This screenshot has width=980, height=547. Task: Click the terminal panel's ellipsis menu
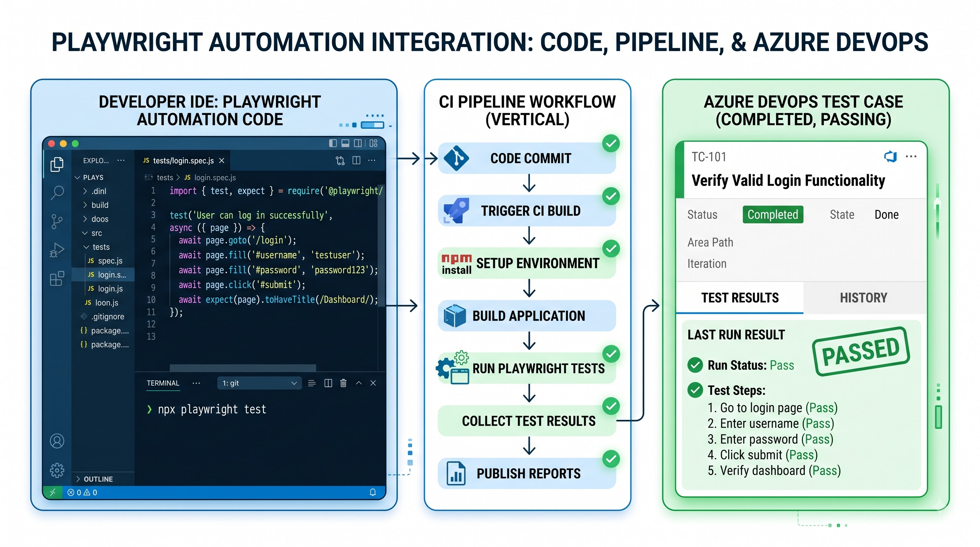[x=196, y=383]
